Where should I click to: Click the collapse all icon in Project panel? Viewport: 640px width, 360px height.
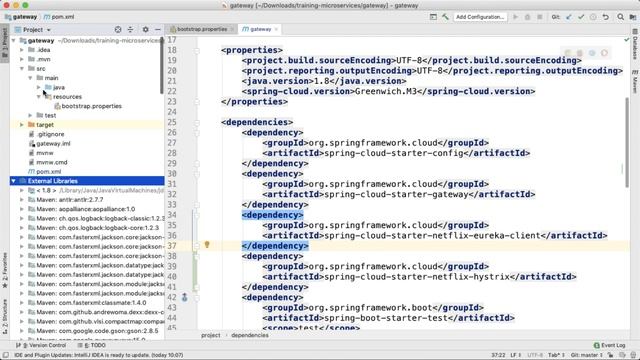(x=130, y=29)
